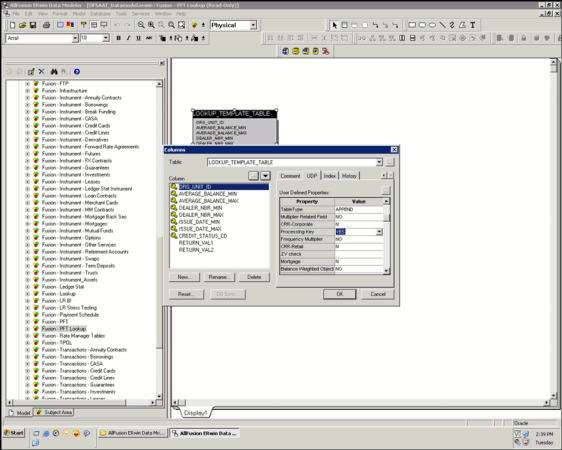Apply Underline formatting button
562x450 pixels.
(x=138, y=38)
